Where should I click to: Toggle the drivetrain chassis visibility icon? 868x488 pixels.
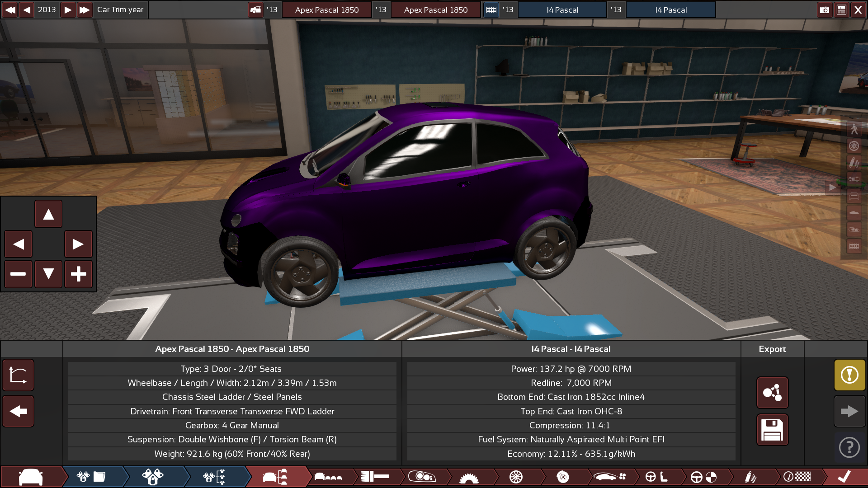coord(854,179)
